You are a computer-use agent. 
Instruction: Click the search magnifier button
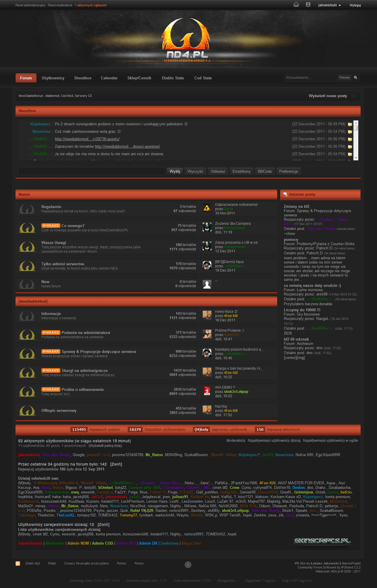coord(355,78)
